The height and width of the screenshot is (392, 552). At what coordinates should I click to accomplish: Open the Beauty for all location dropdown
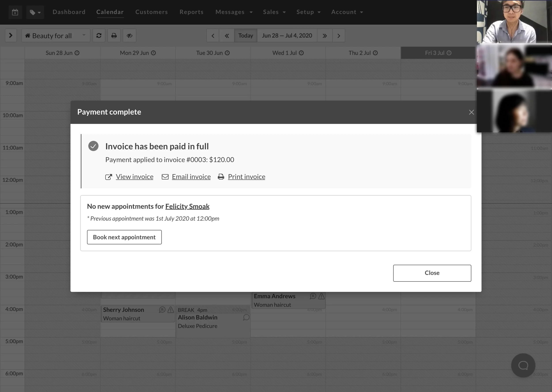point(56,36)
